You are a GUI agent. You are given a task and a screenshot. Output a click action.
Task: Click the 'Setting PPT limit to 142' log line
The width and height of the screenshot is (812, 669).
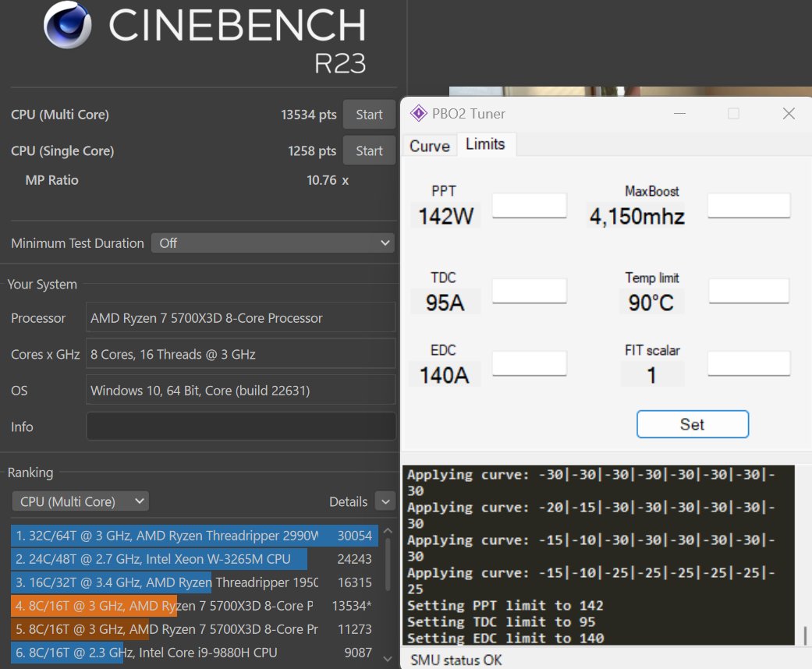(505, 605)
